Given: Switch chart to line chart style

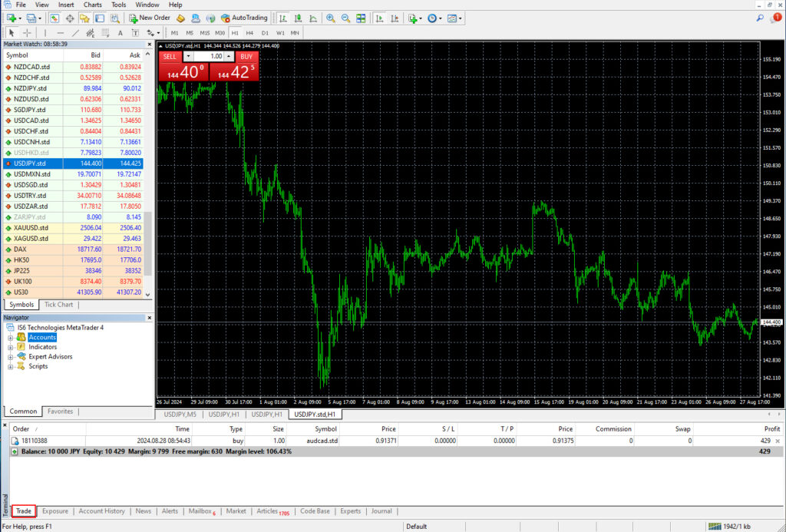Looking at the screenshot, I should coord(313,18).
